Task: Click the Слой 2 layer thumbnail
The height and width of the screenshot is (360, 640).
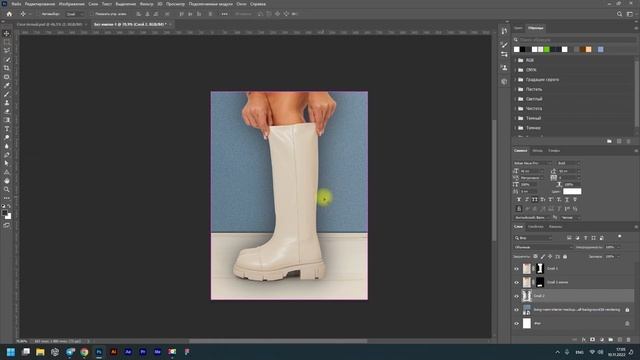Action: [527, 296]
